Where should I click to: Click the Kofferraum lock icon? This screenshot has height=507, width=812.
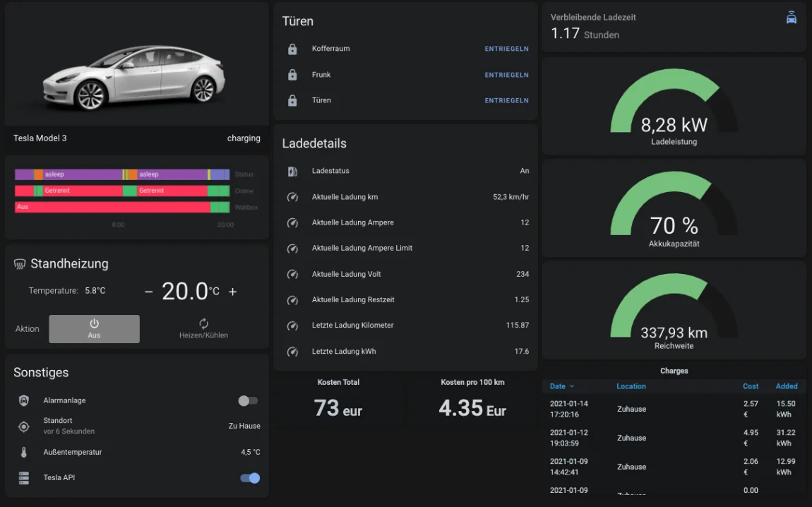(292, 49)
